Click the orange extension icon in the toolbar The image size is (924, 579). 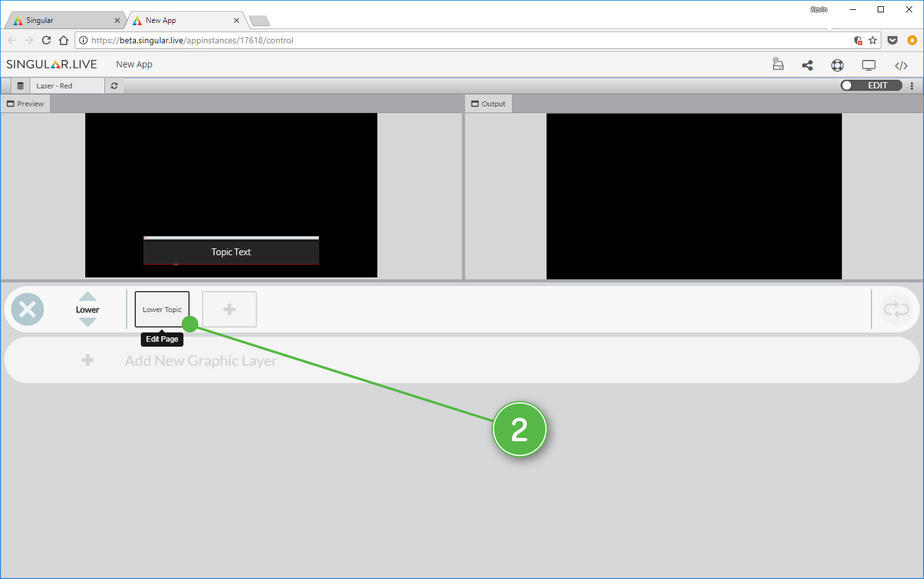(912, 40)
